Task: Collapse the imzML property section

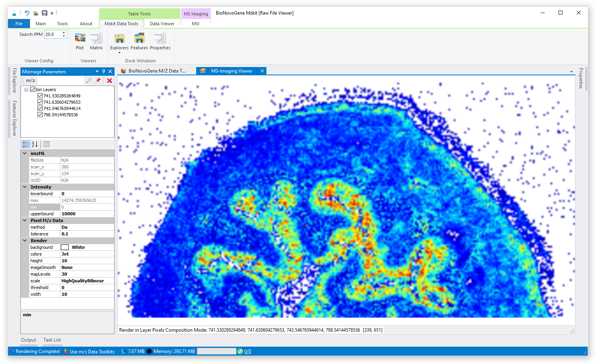Action: [x=25, y=153]
